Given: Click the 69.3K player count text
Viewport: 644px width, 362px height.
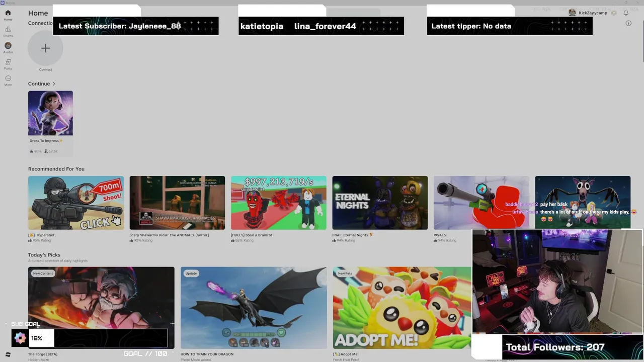Looking at the screenshot, I should click(53, 151).
